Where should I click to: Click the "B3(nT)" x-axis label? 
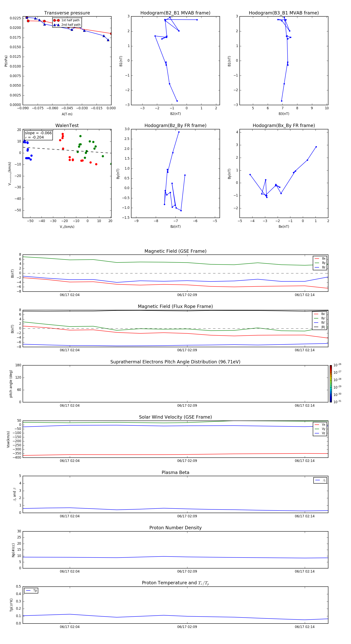284,114
